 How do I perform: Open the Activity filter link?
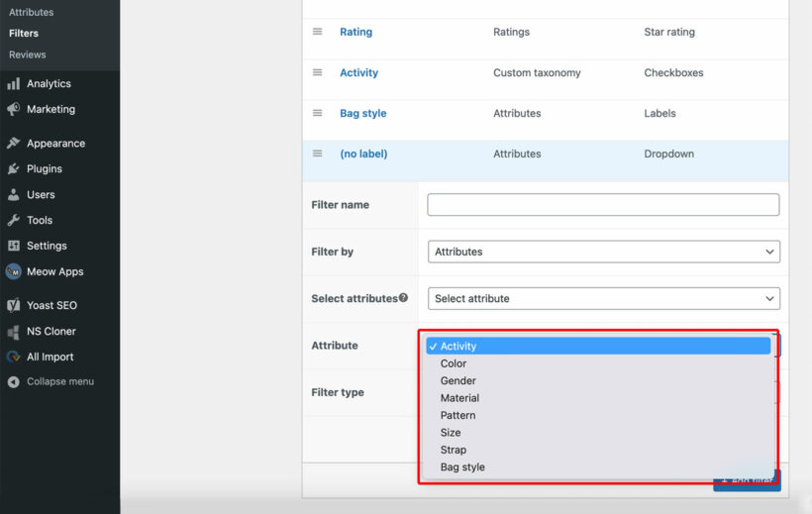358,72
